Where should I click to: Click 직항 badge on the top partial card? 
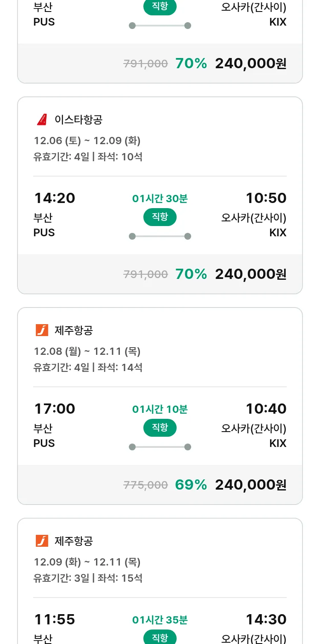click(160, 7)
